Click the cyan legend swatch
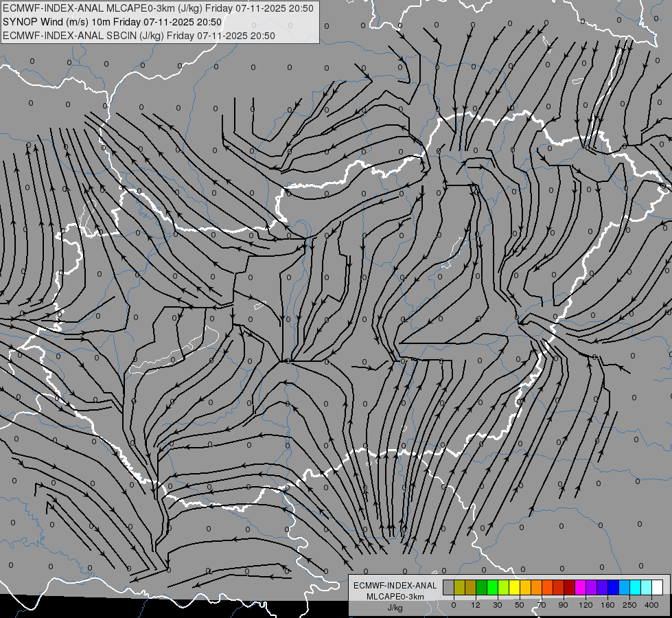The image size is (672, 618). (635, 587)
